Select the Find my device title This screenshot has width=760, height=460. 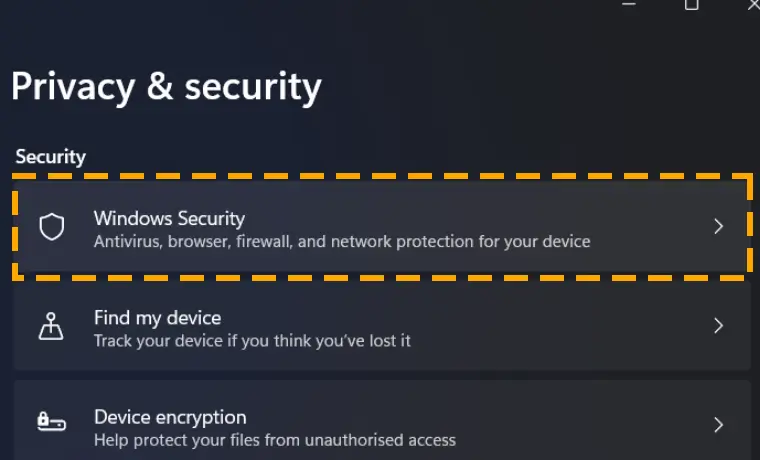[x=158, y=318]
